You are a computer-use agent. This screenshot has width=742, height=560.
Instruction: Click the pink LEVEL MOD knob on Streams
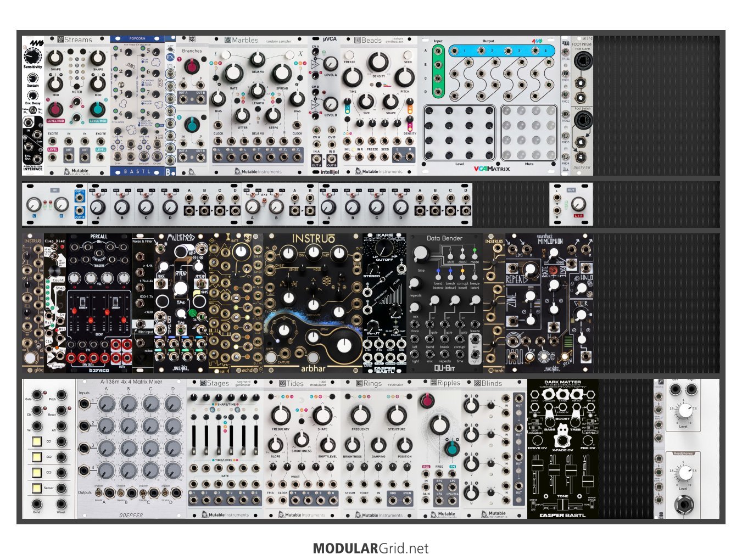(x=55, y=109)
